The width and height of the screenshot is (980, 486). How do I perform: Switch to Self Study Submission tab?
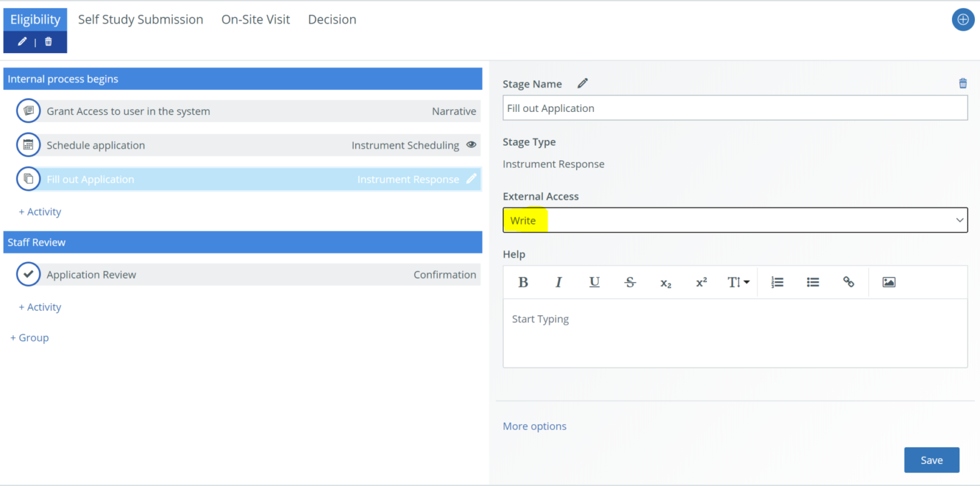click(141, 19)
